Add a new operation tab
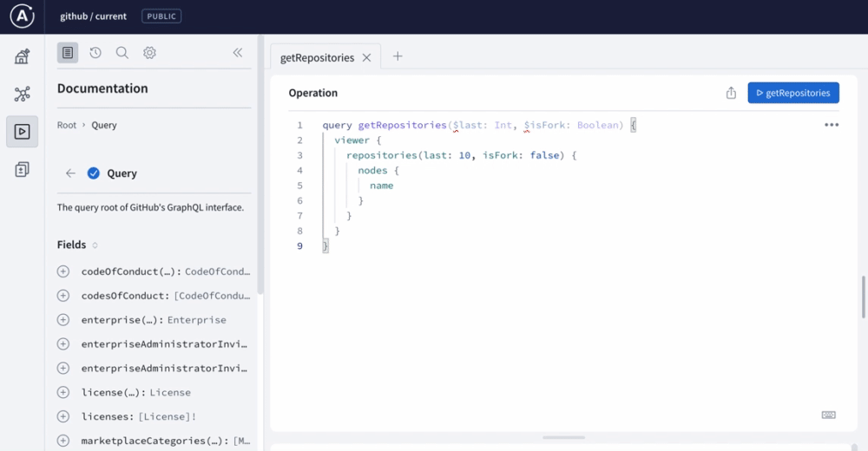Viewport: 868px width, 451px height. (x=398, y=56)
